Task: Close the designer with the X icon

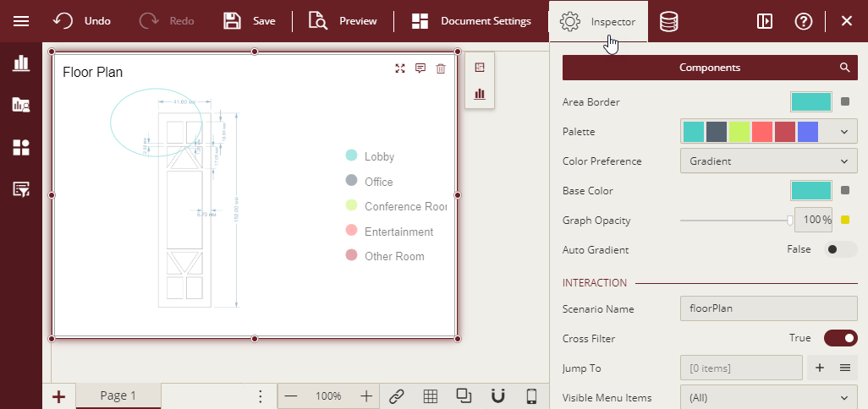Action: click(846, 21)
